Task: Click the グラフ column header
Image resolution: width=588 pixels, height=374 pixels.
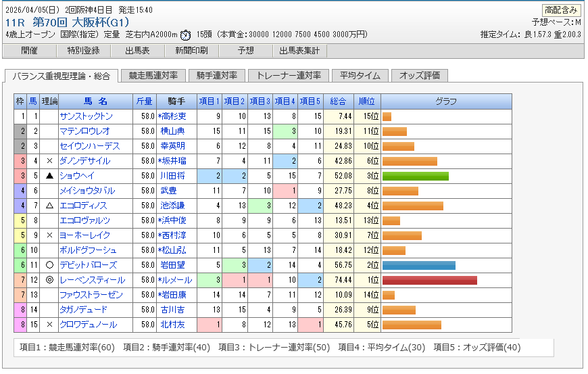Action: (x=446, y=101)
